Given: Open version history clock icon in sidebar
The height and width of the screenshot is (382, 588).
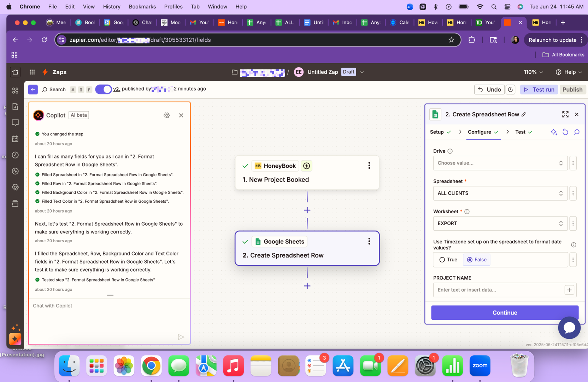Looking at the screenshot, I should coord(15,155).
